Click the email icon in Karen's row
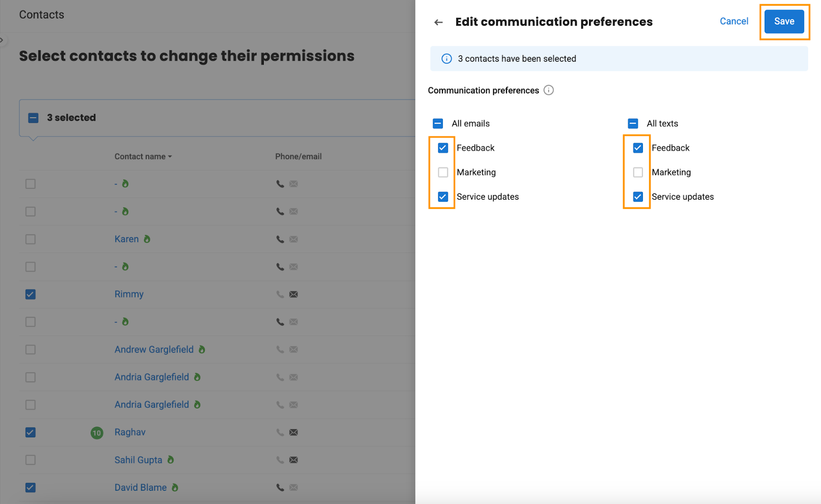 tap(294, 239)
